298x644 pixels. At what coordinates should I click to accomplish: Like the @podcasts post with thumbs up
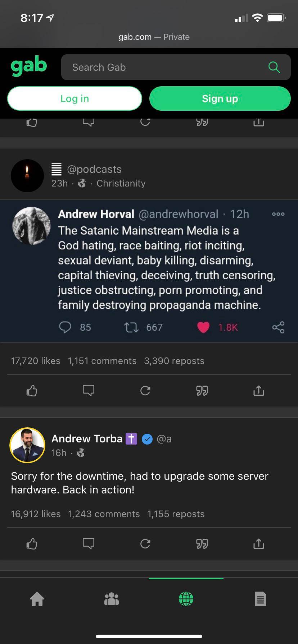coord(32,391)
